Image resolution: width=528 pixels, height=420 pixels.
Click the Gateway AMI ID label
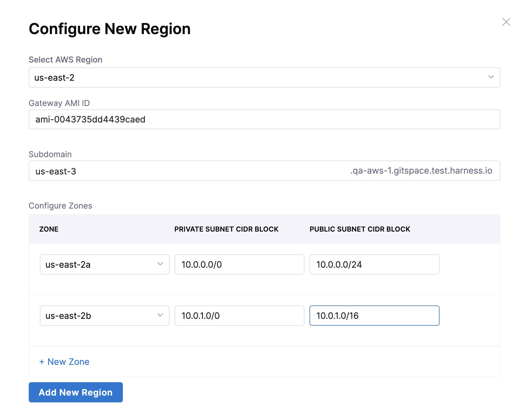(x=59, y=103)
